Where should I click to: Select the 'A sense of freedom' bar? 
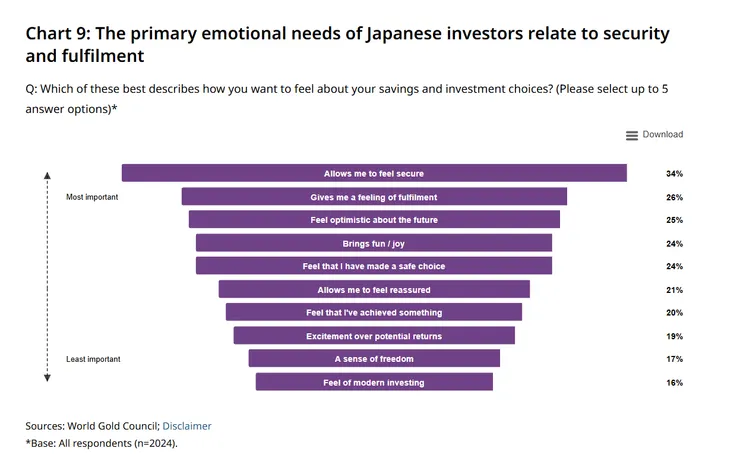tap(374, 359)
